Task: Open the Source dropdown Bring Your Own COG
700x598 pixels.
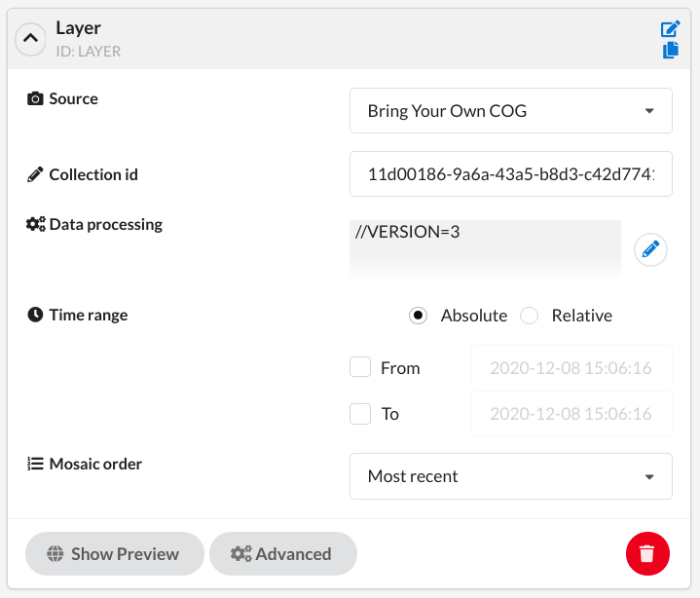Action: pyautogui.click(x=511, y=111)
